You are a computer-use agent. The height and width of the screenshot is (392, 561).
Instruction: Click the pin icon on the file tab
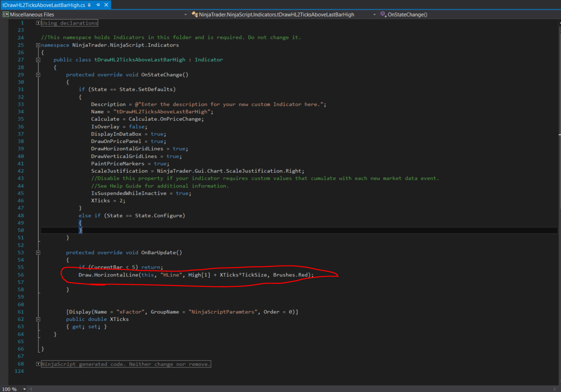98,5
